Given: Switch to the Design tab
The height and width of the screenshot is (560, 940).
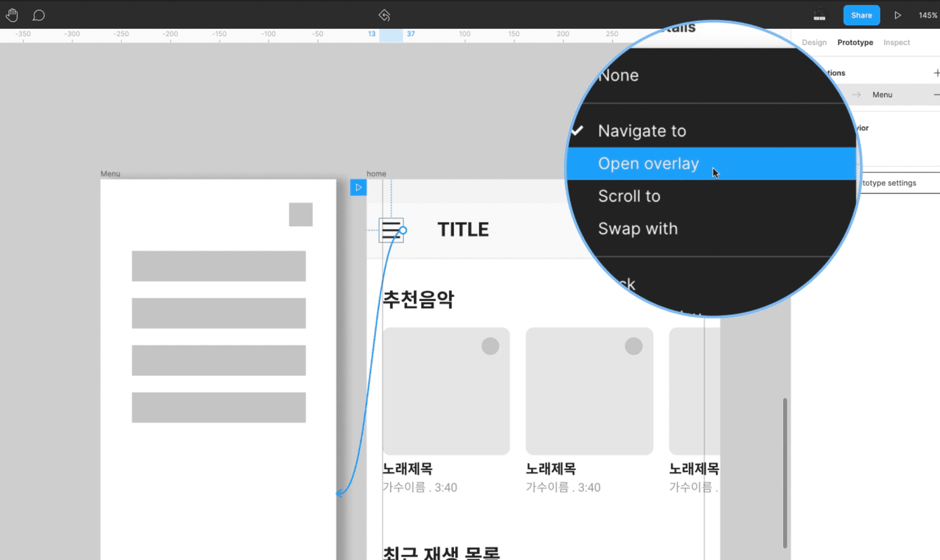Looking at the screenshot, I should click(x=814, y=42).
